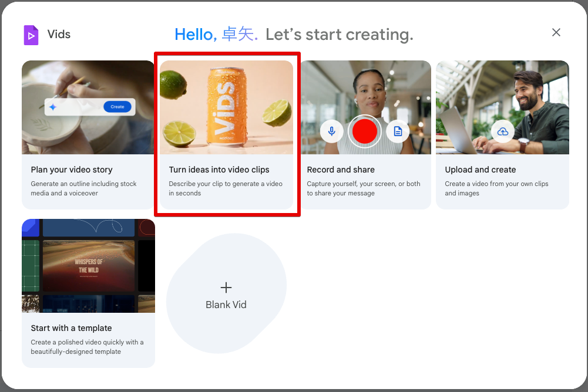Image resolution: width=588 pixels, height=392 pixels.
Task: Select Turn ideas into video clips title
Action: pyautogui.click(x=219, y=170)
